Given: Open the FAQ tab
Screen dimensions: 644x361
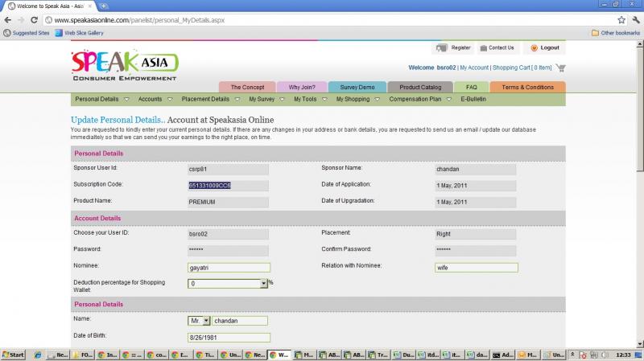Looking at the screenshot, I should click(472, 87).
